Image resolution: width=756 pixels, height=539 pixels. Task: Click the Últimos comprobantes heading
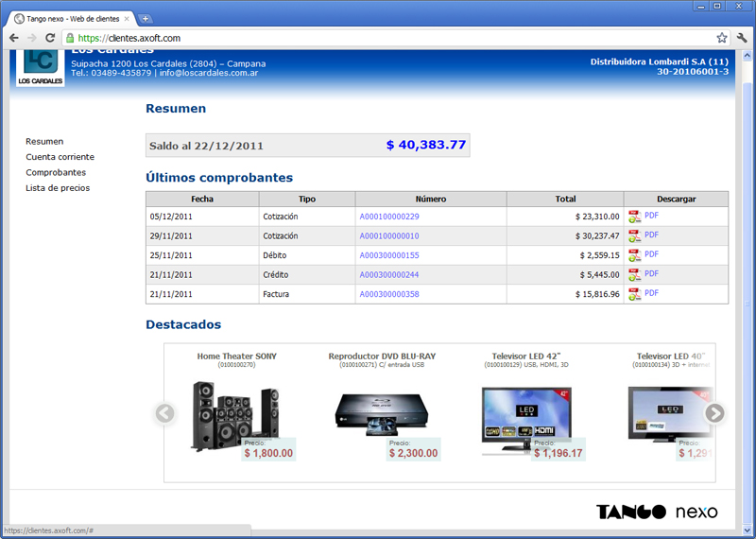click(x=219, y=178)
